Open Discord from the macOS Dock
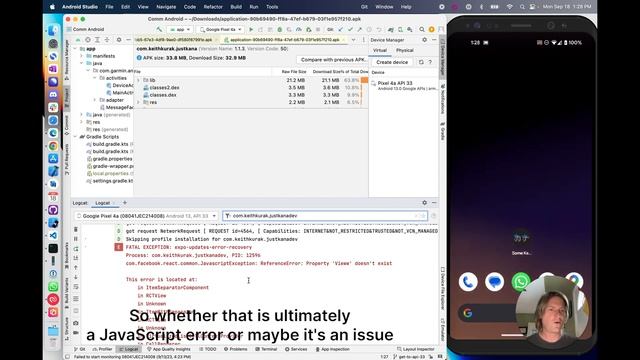The height and width of the screenshot is (360, 640). [53, 95]
